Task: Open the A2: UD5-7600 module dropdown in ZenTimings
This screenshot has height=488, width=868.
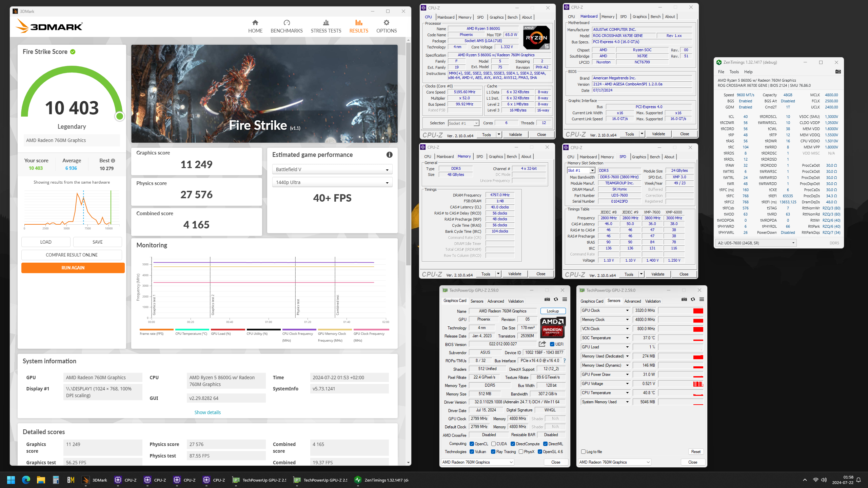Action: coord(756,243)
